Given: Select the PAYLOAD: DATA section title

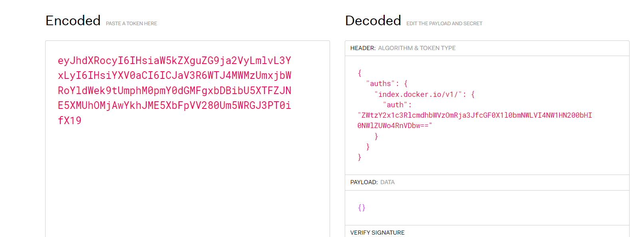Looking at the screenshot, I should point(372,182).
